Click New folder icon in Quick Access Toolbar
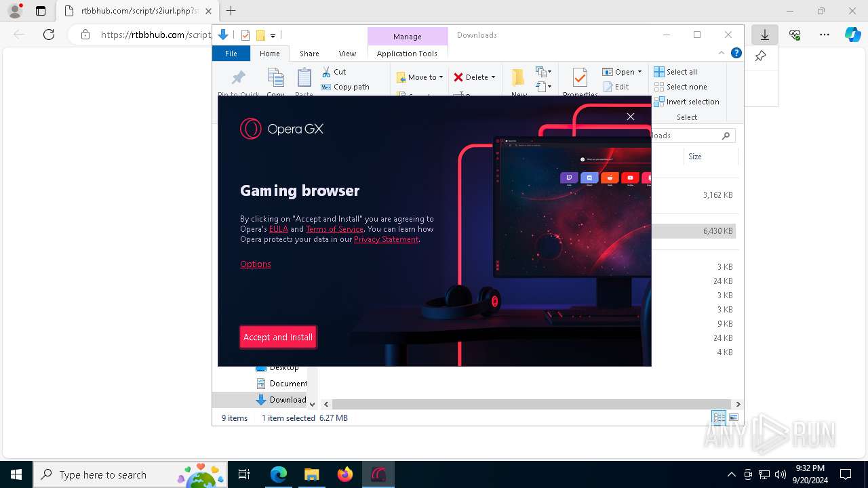The height and width of the screenshot is (488, 868). [x=260, y=35]
